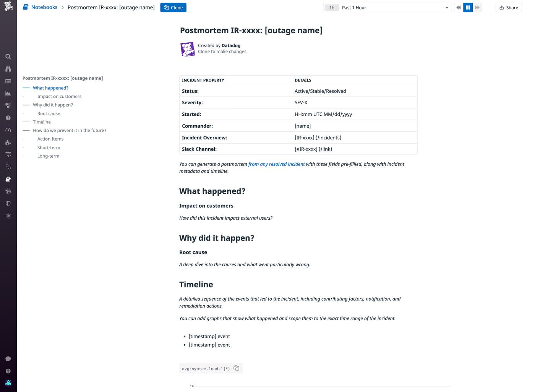Image resolution: width=535 pixels, height=392 pixels.
Task: Open the help question mark icon
Action: coord(8,371)
